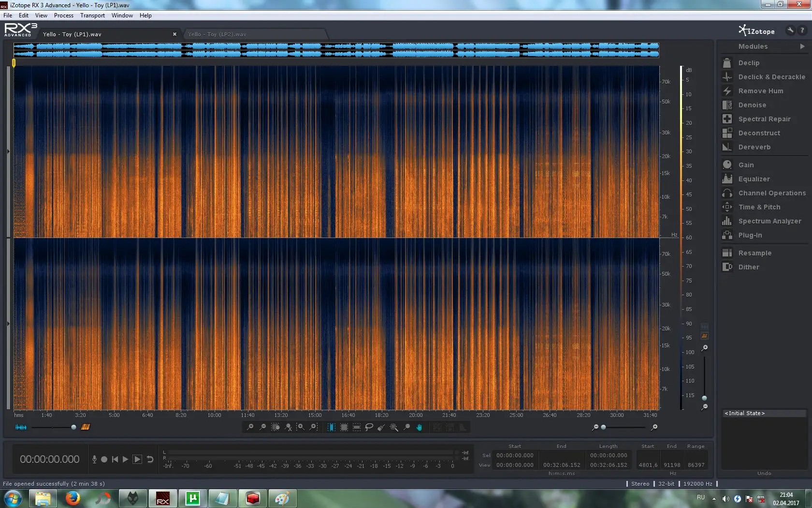
Task: Start playback with the Play button
Action: [125, 459]
